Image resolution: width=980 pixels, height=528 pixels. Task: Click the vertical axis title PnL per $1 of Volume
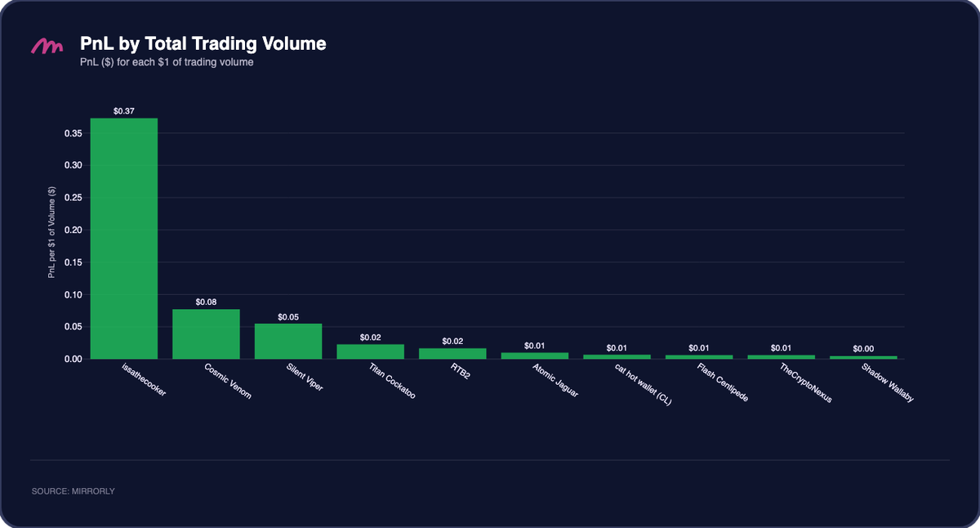[x=51, y=231]
